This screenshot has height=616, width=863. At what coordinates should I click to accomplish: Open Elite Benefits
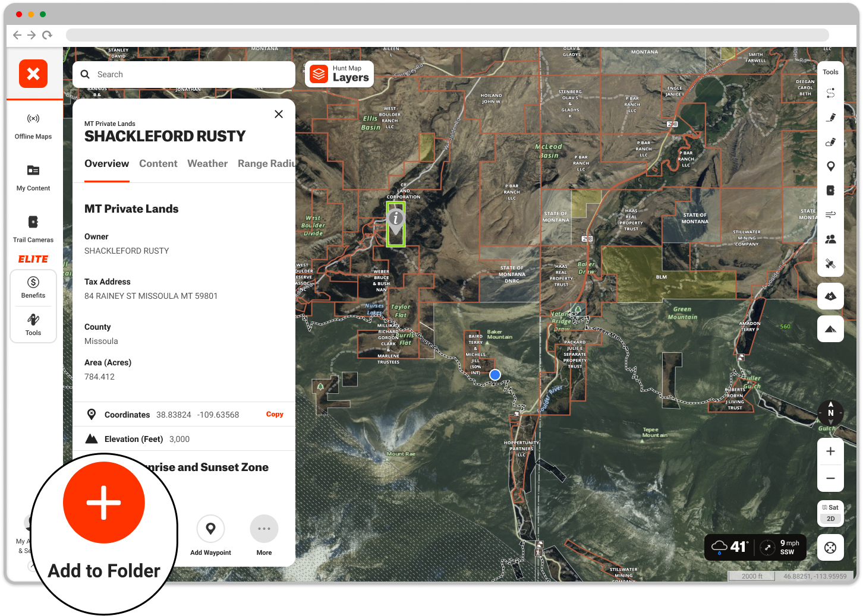pyautogui.click(x=33, y=288)
